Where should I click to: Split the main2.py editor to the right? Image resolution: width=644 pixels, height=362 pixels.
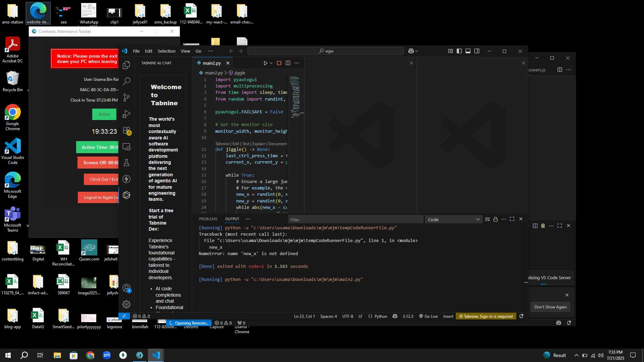tap(288, 63)
